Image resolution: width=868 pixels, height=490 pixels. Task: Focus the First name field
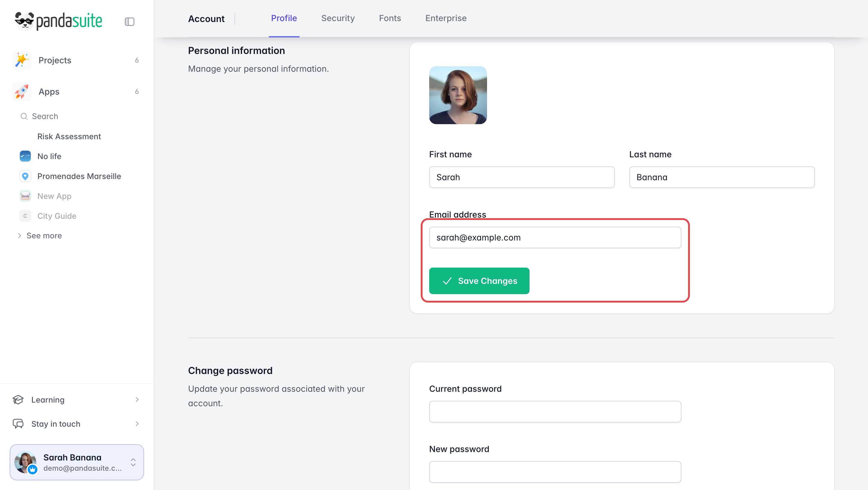tap(522, 177)
